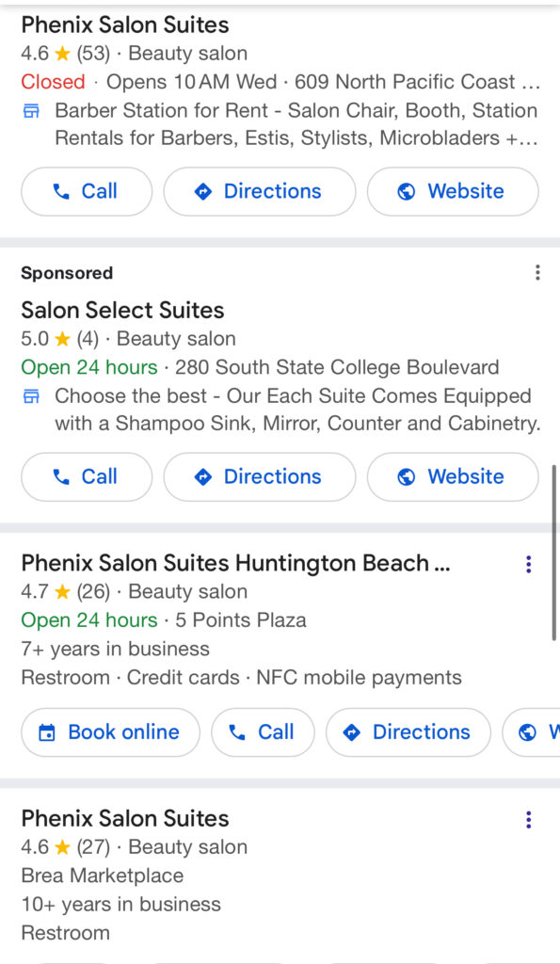Get Directions to the first Phenix Salon Suites
This screenshot has height=964, width=560.
[260, 191]
